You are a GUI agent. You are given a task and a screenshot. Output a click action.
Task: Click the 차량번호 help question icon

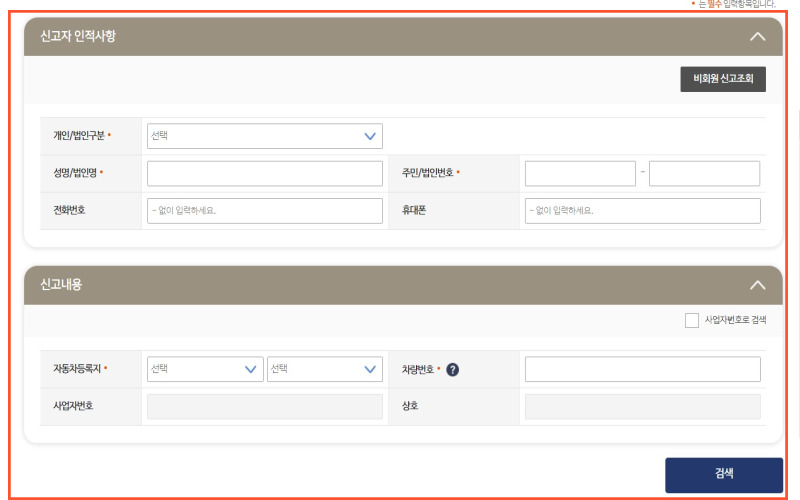(x=453, y=369)
